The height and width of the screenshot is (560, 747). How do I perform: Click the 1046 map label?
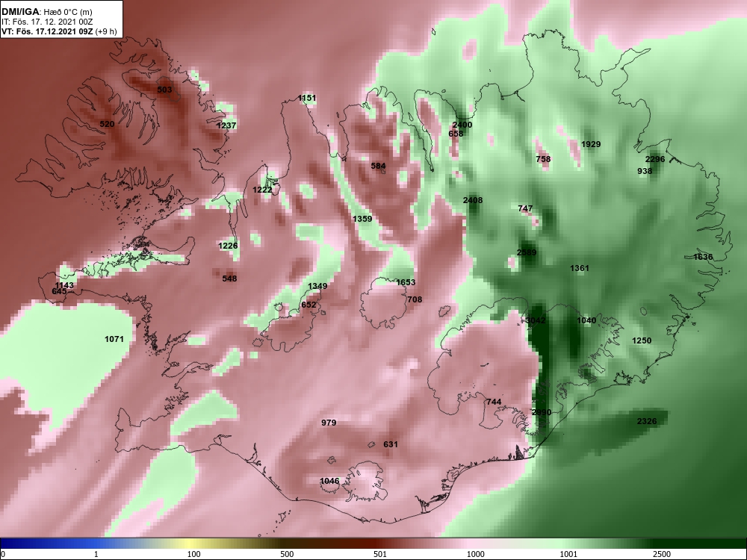(329, 480)
